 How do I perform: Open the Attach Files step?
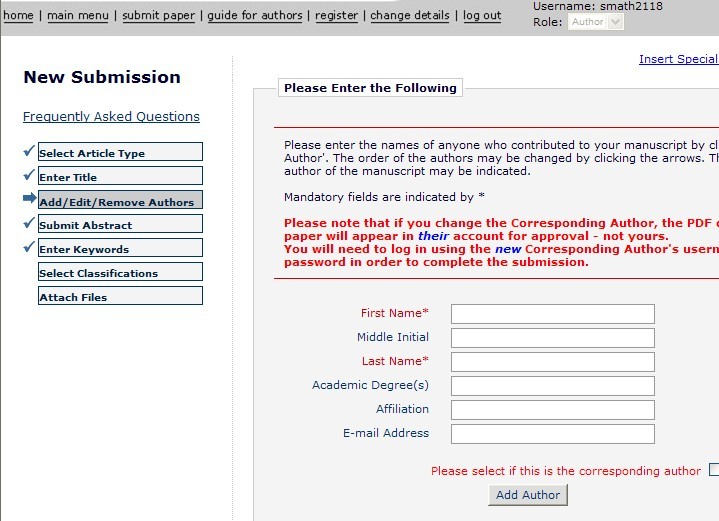point(120,297)
